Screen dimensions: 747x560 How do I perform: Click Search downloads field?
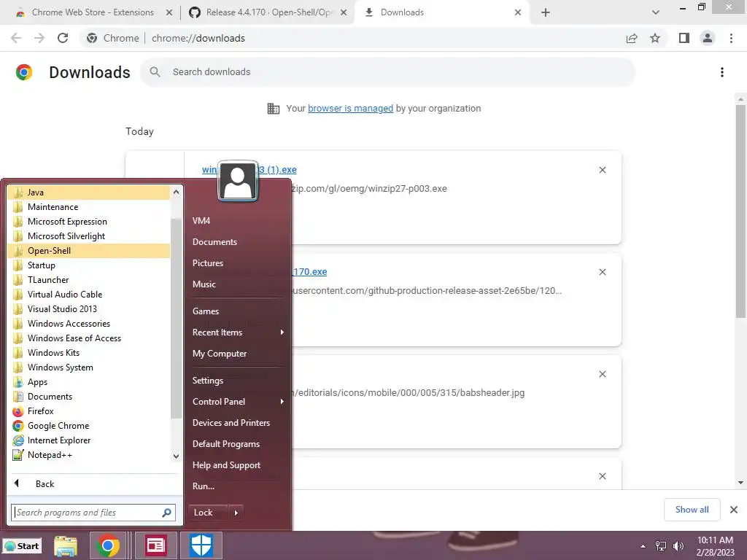pos(387,72)
